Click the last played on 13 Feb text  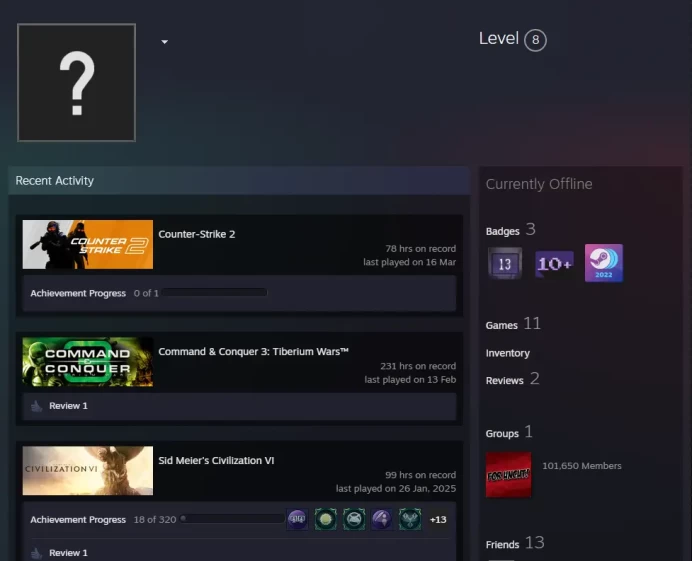410,380
